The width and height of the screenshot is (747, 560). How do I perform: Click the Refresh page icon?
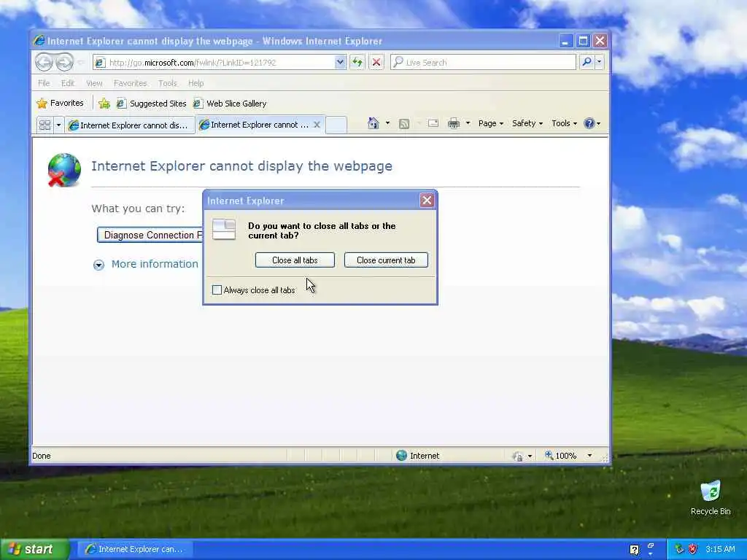pos(357,62)
